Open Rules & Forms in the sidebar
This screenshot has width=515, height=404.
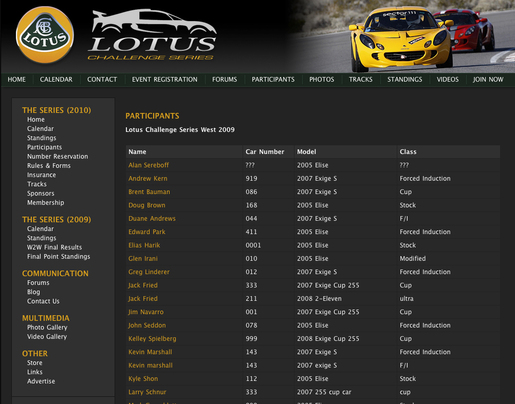click(49, 166)
